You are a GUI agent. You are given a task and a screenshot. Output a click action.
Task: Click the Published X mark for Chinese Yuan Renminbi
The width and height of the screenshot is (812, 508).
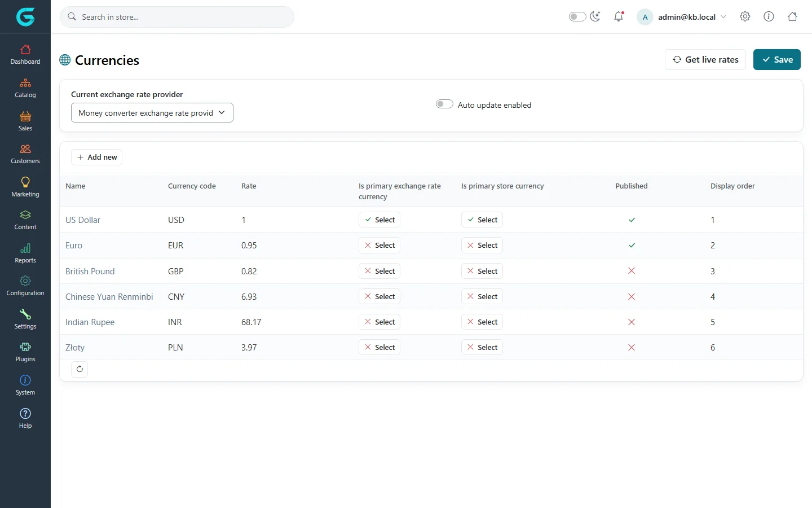coord(632,297)
